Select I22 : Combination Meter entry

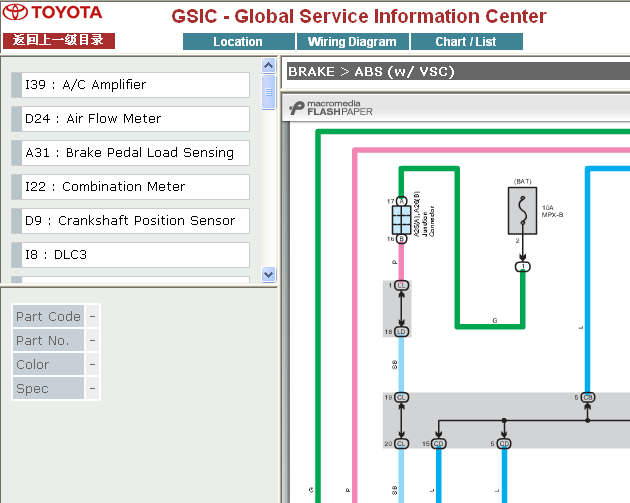point(131,187)
